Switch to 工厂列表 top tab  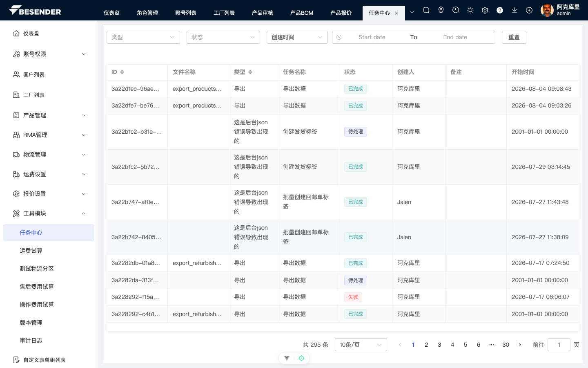pyautogui.click(x=224, y=13)
